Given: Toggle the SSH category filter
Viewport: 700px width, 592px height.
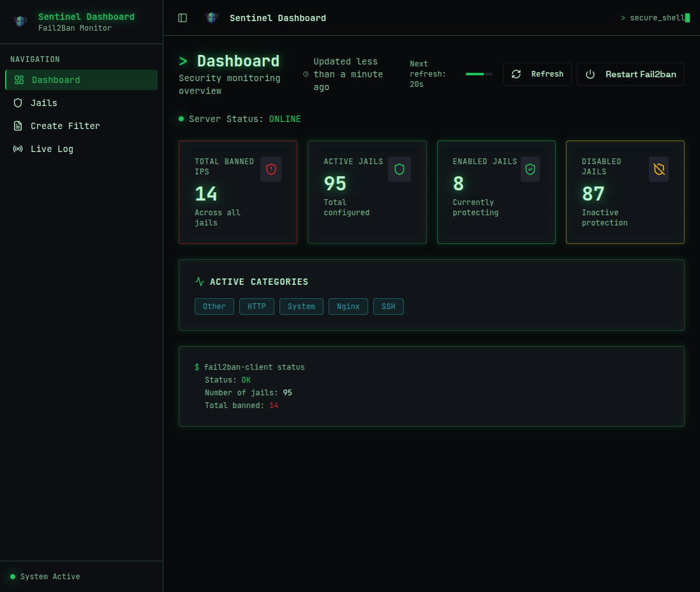Looking at the screenshot, I should (389, 307).
